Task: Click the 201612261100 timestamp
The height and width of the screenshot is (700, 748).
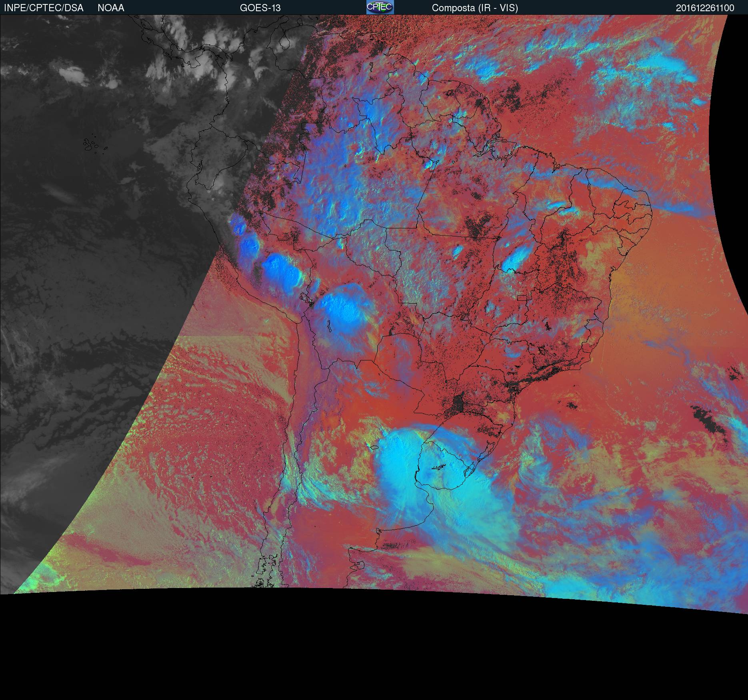Action: pyautogui.click(x=705, y=8)
